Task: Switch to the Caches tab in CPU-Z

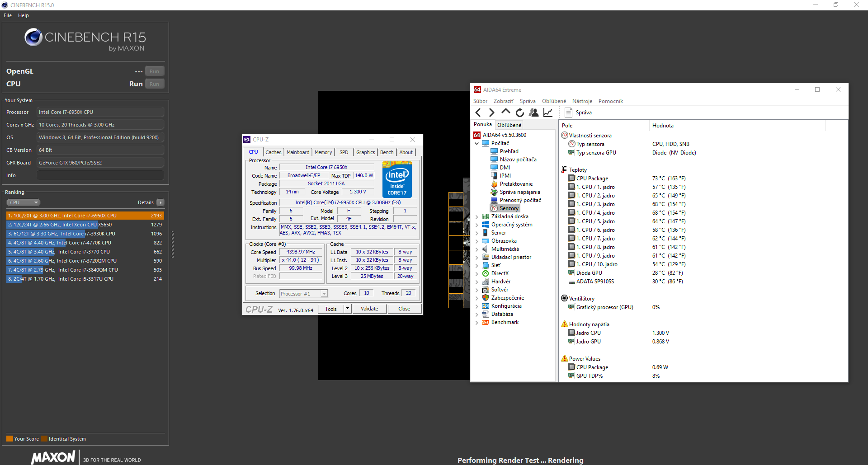Action: [273, 152]
